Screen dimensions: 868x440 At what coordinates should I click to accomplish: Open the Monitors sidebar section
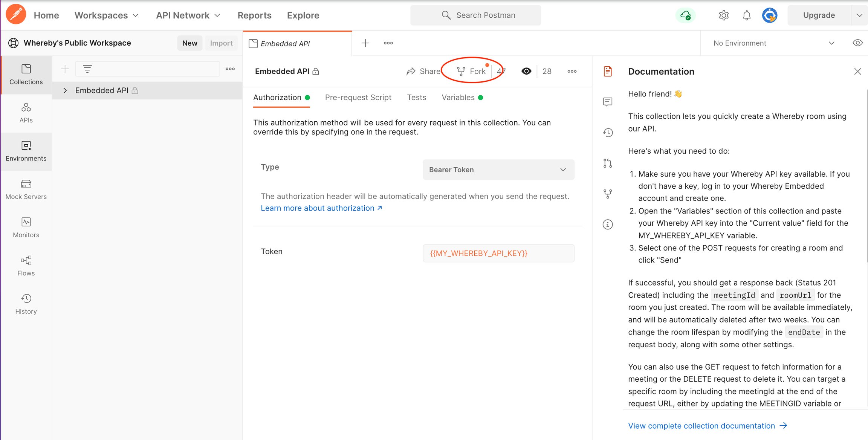tap(26, 228)
